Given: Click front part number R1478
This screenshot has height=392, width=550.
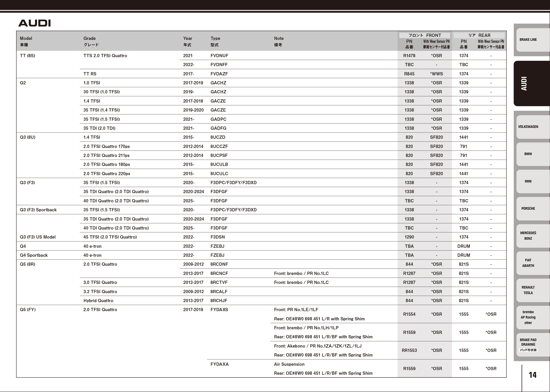Looking at the screenshot, I should (409, 56).
